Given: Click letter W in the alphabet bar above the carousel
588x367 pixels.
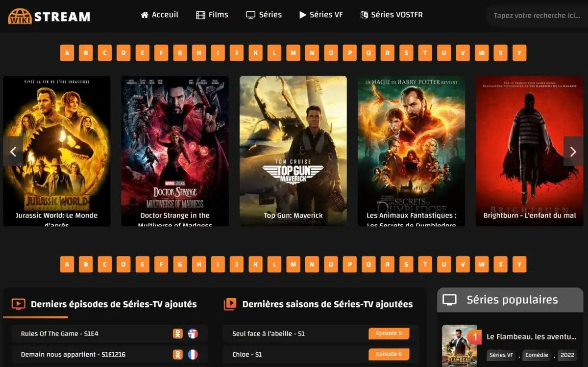Looking at the screenshot, I should 482,52.
